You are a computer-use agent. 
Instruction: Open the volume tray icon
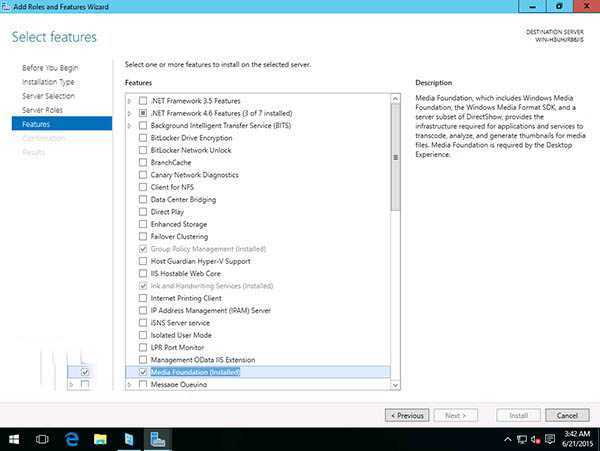click(x=536, y=440)
